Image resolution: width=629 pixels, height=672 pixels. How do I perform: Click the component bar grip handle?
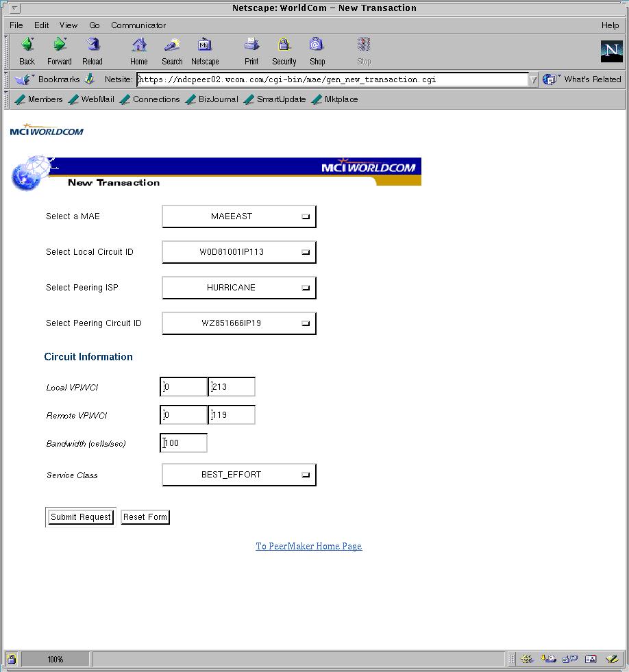pos(512,659)
